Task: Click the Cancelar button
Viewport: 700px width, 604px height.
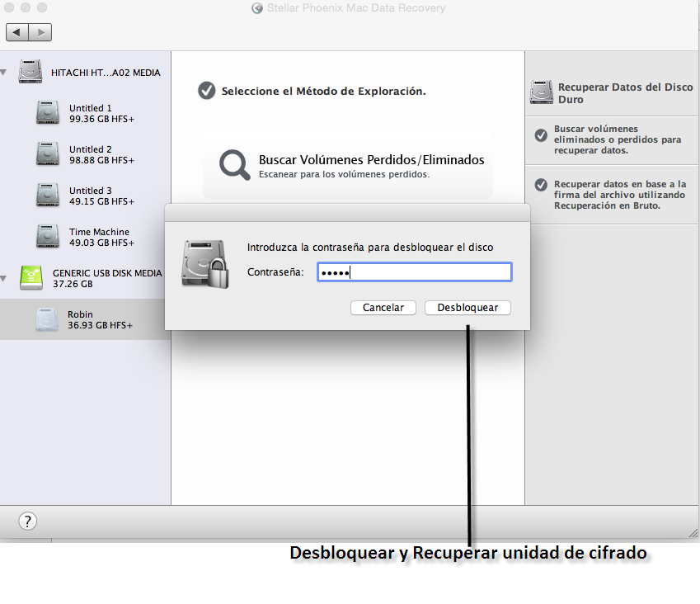Action: [383, 308]
